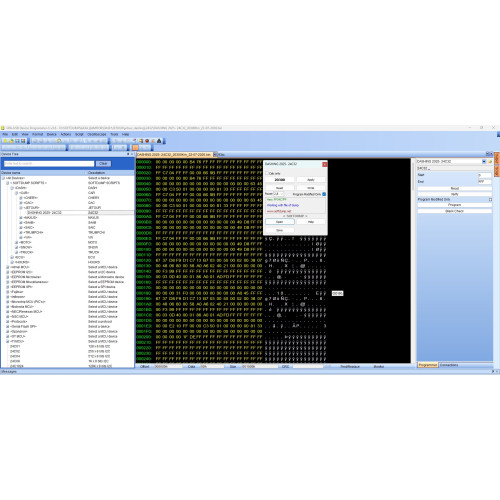The image size is (500, 500).
Task: Click the red circle toolbar icon
Action: pos(147,141)
